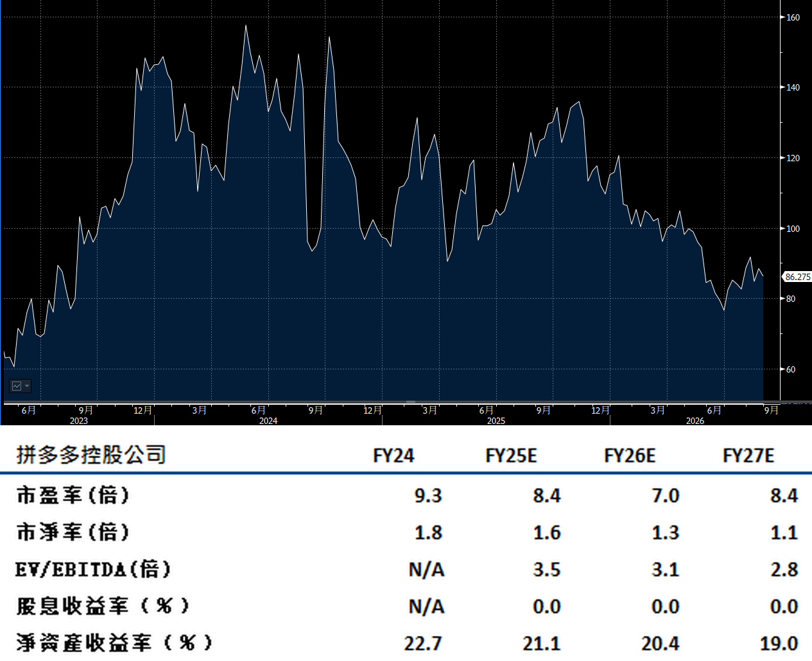This screenshot has width=812, height=661.
Task: Select the 2024 year label on the time axis
Action: pos(268,421)
